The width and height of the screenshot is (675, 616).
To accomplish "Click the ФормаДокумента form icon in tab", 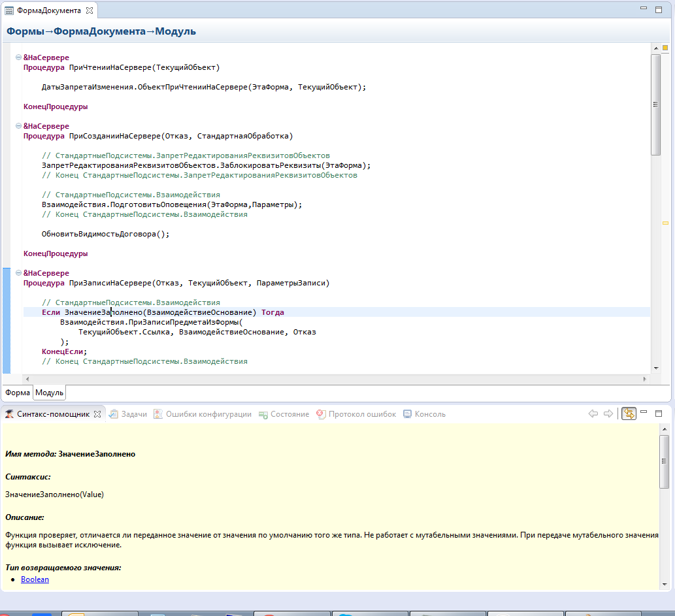I will pos(8,10).
